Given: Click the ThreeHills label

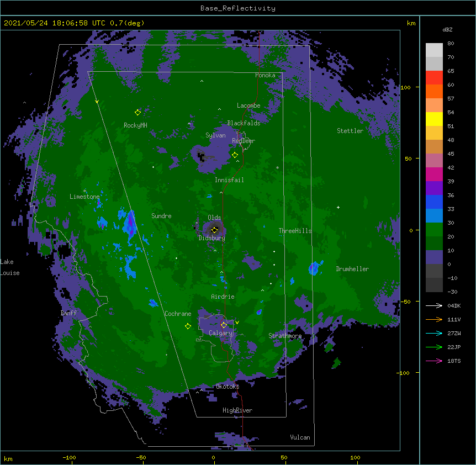Looking at the screenshot, I should point(295,231).
